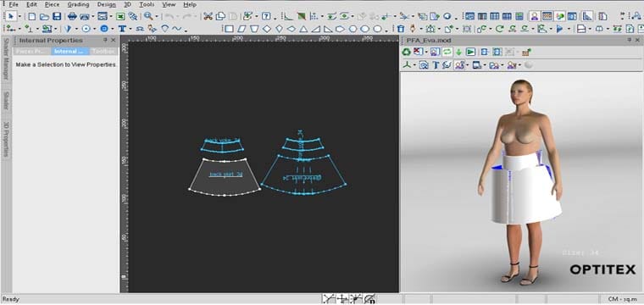Screen dimensions: 644x305
Task: Toggle the ruler triangle view button
Action: point(588,16)
